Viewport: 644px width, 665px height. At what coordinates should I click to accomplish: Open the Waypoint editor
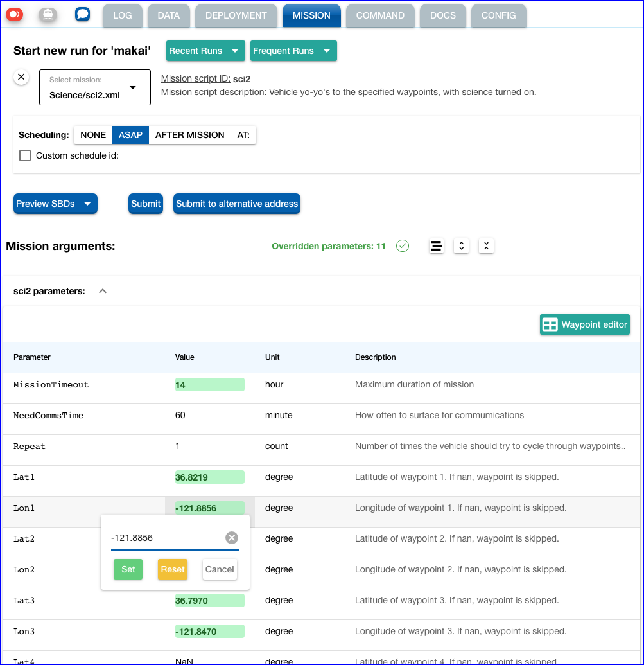(584, 324)
